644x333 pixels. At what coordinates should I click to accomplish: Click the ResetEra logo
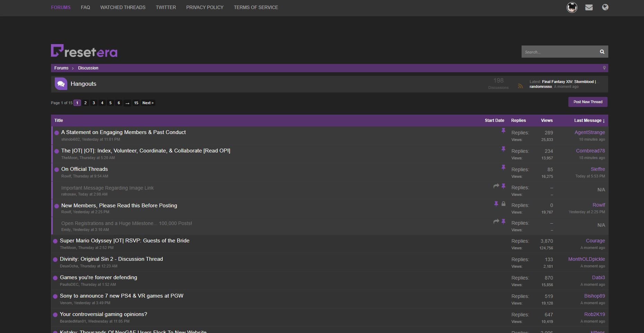[84, 51]
